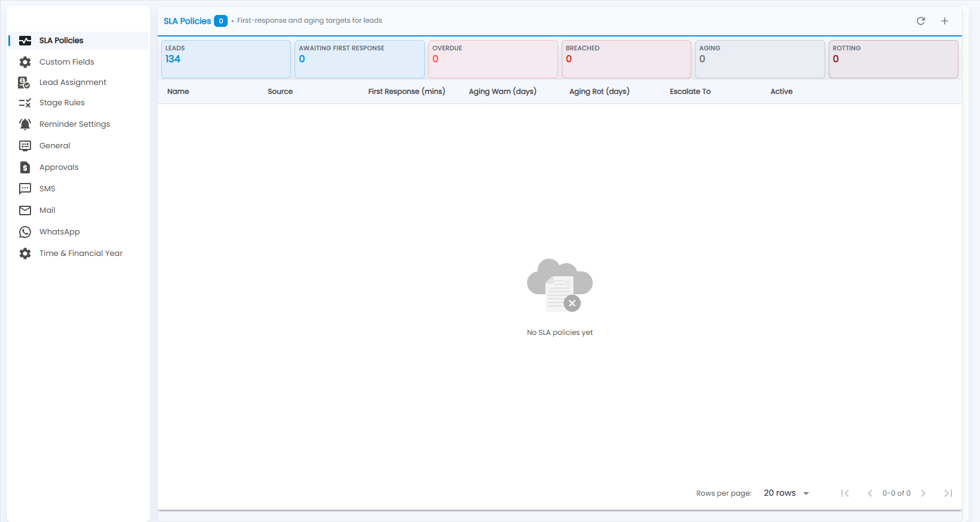Click the General settings icon
The width and height of the screenshot is (980, 522).
[25, 146]
